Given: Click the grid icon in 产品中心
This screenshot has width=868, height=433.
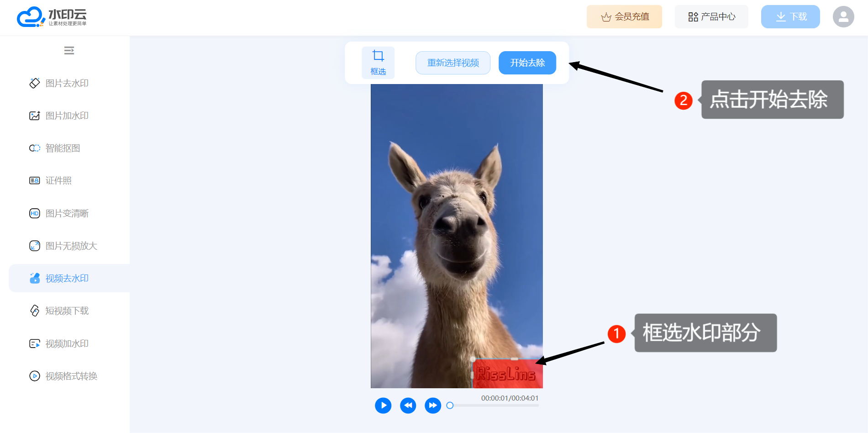Looking at the screenshot, I should point(693,17).
